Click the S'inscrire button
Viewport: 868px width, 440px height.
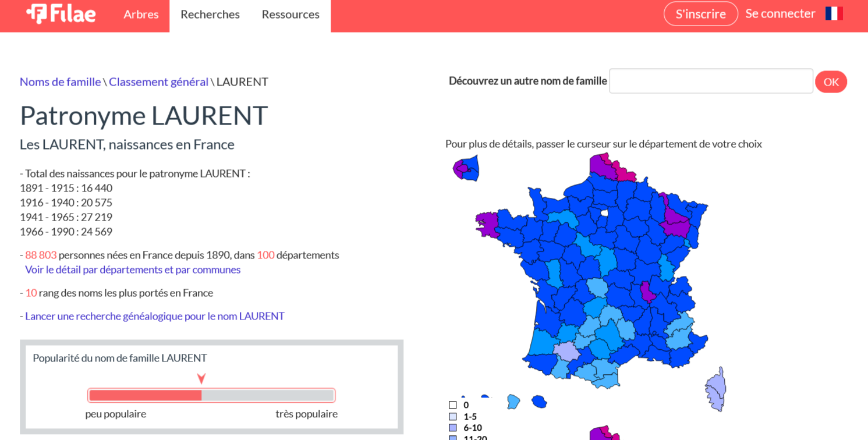click(700, 13)
